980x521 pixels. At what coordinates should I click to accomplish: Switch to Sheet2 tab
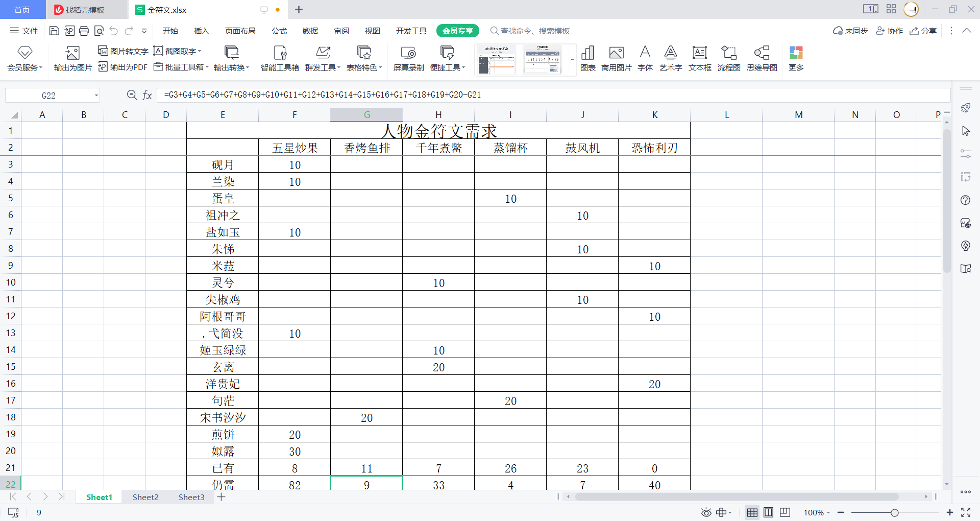(145, 497)
